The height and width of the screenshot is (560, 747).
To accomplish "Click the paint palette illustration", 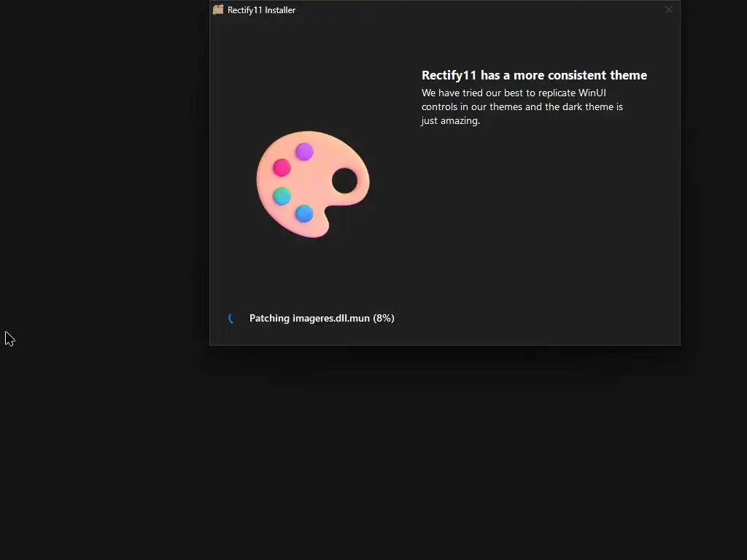I will coord(313,184).
